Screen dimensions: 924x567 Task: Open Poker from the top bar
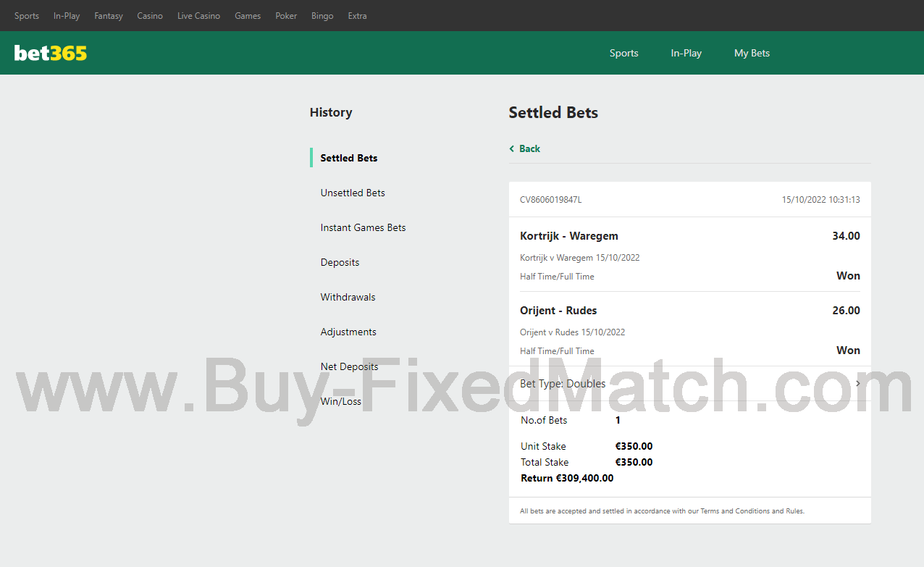(286, 16)
